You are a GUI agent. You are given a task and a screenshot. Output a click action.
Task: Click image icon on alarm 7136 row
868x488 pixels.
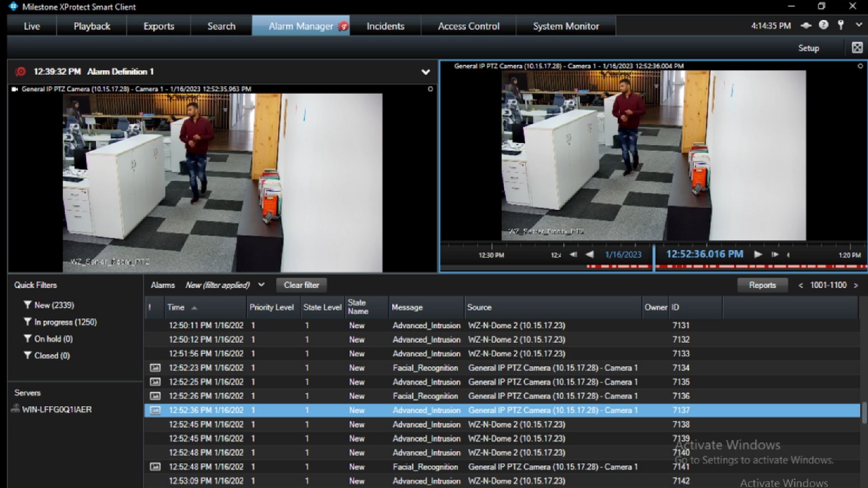coord(155,396)
